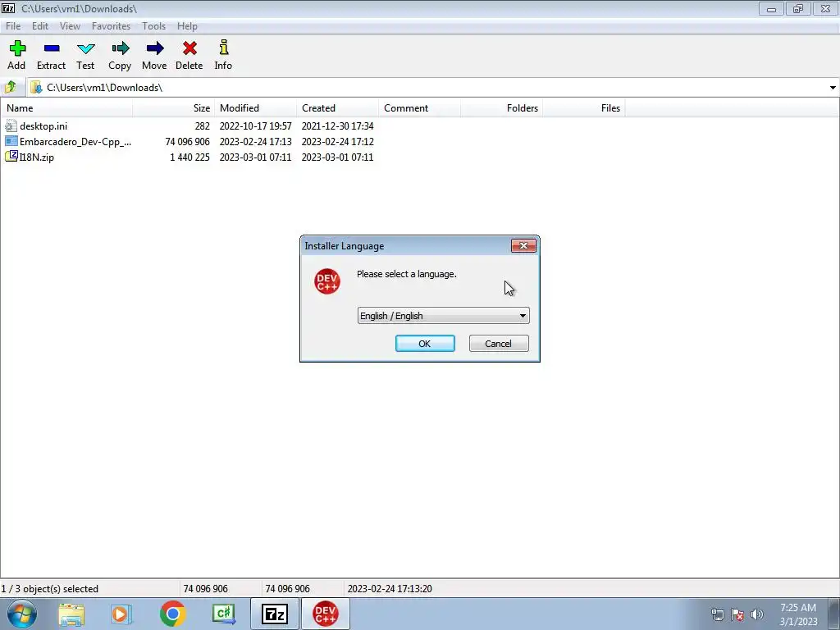Open Windows Start menu
Viewport: 840px width, 630px height.
point(21,614)
